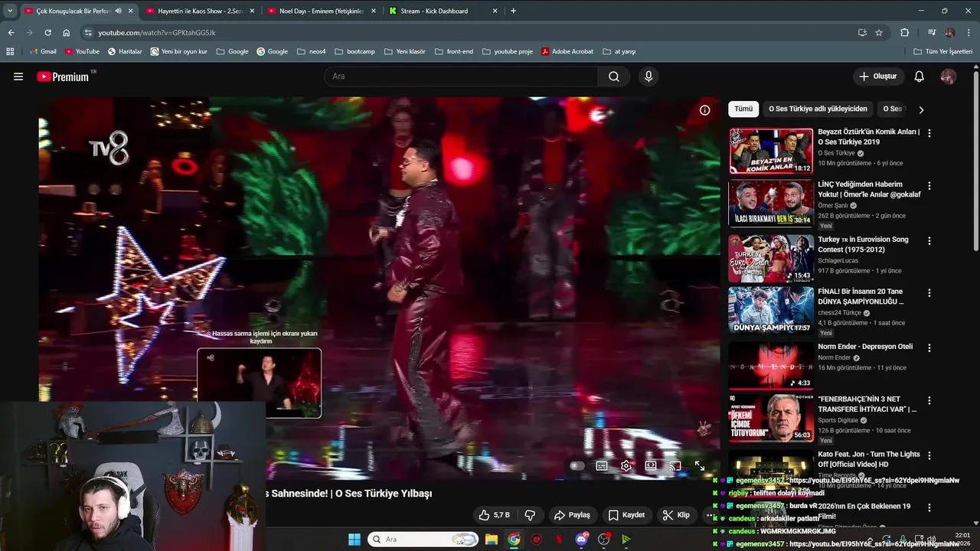
Task: Open Adobe Acrobat bookmark
Action: 567,51
